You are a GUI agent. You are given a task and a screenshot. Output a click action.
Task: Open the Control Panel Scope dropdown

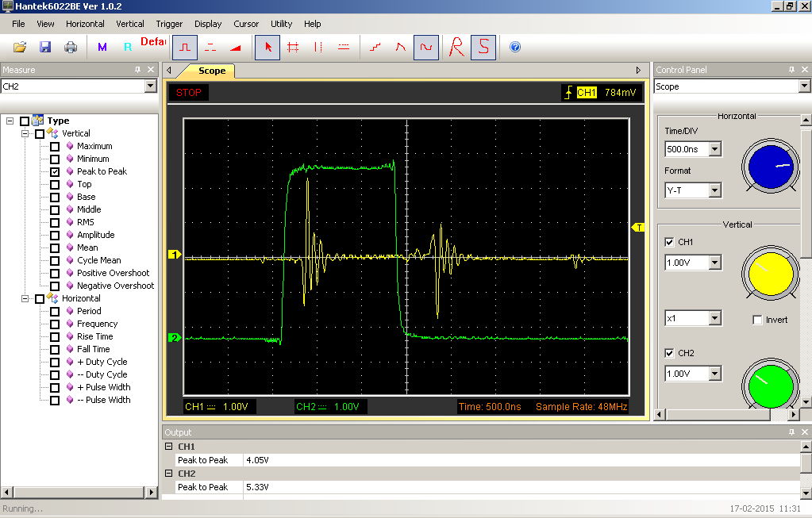804,86
